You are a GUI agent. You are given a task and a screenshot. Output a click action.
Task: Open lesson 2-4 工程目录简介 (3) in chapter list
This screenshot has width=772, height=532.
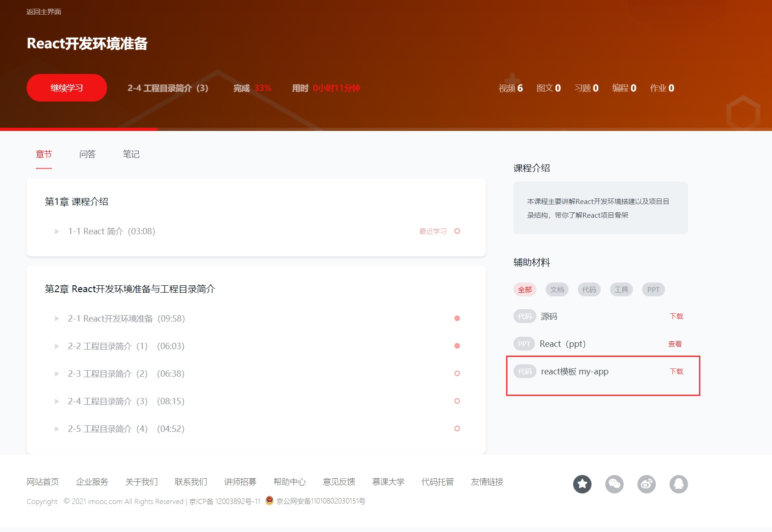coord(126,401)
